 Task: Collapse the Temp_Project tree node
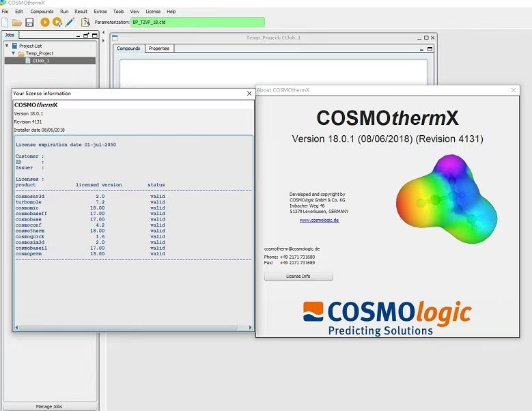tap(14, 53)
